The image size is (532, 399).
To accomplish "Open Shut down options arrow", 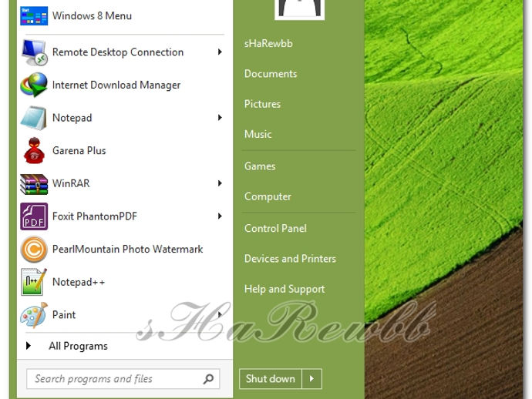I will tap(311, 379).
